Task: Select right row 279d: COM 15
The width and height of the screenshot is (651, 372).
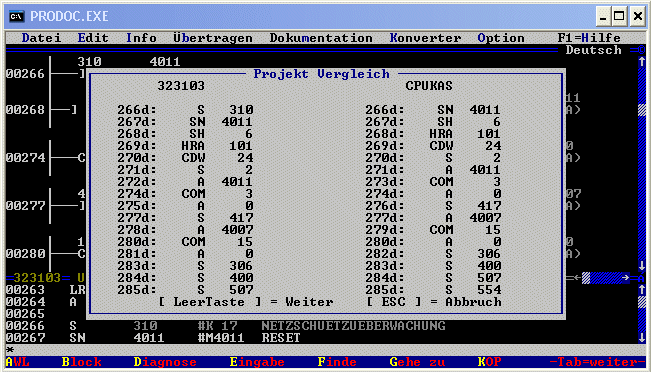Action: [x=433, y=230]
